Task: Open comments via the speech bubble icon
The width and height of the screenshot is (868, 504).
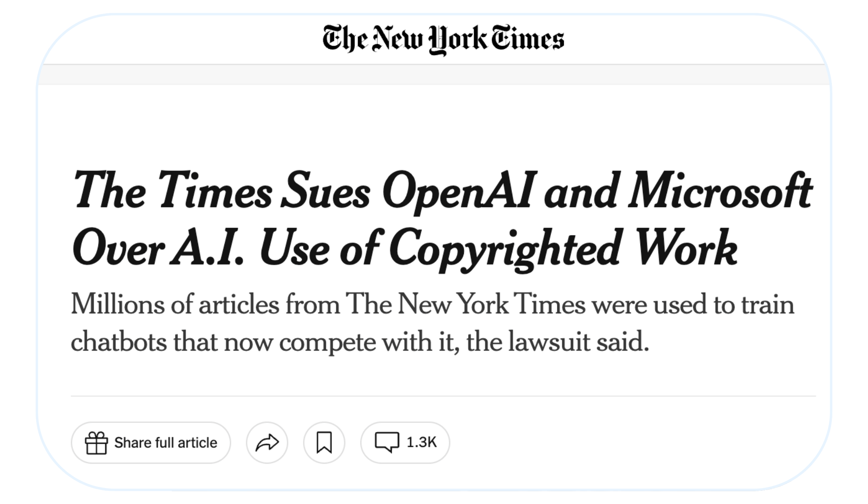Action: [x=387, y=442]
